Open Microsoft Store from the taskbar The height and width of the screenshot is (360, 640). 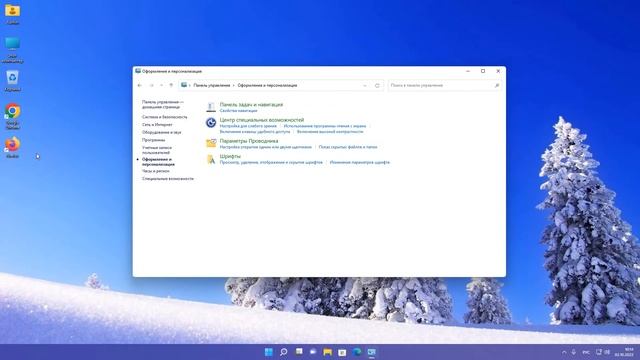point(342,352)
